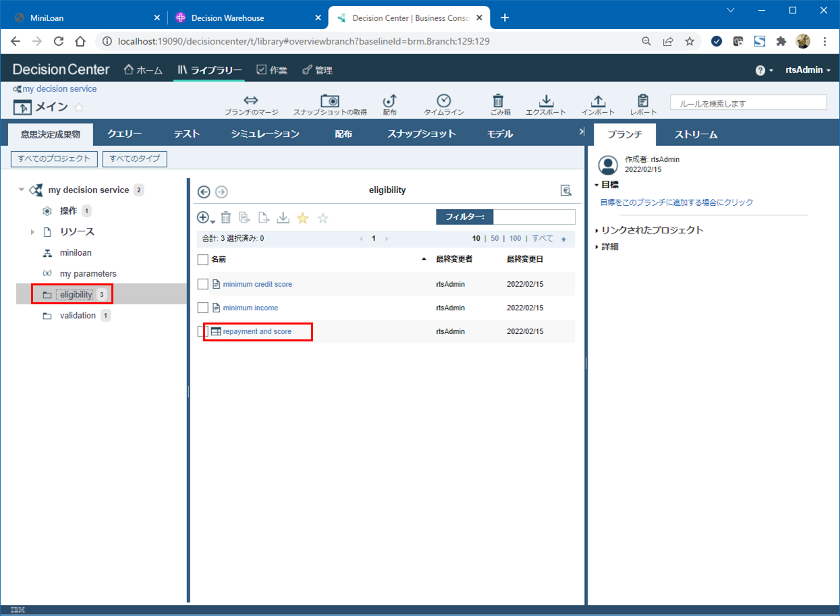Click the delete trash icon in list toolbar
Viewport: 840px width, 616px height.
click(226, 217)
